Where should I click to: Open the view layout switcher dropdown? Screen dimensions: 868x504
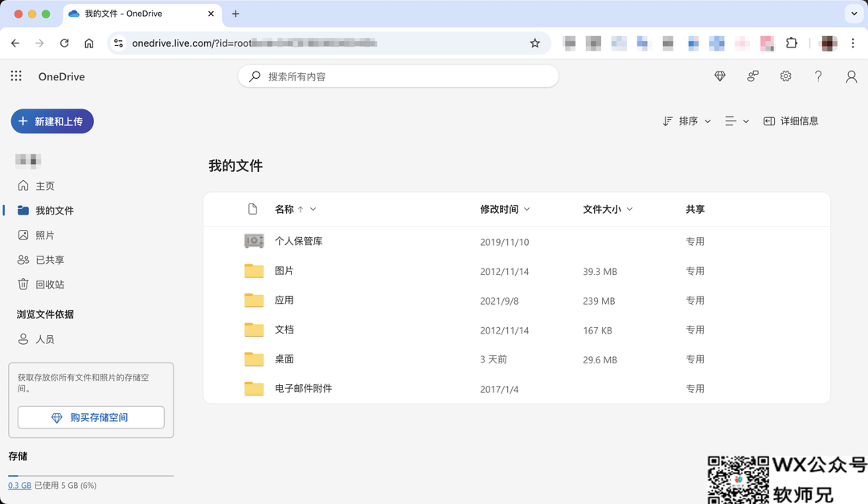(737, 121)
